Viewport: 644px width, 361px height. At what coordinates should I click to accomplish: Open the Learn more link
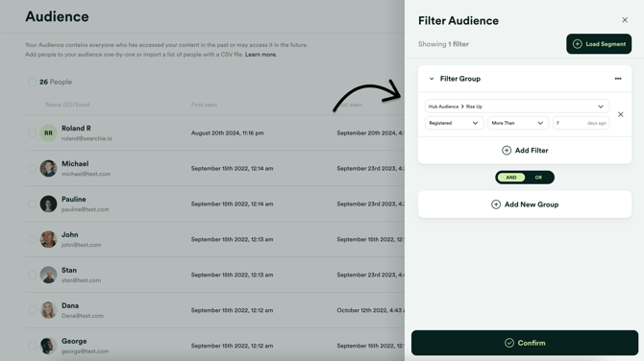coord(260,55)
